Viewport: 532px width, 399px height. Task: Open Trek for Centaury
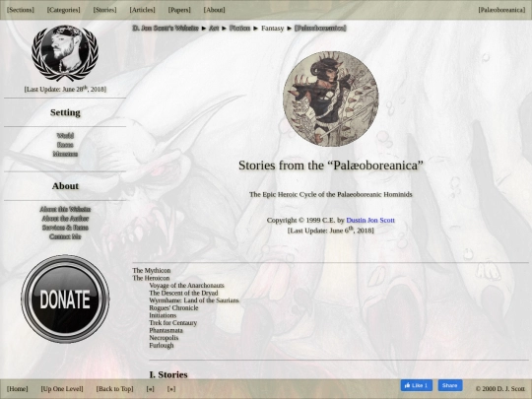tap(173, 323)
